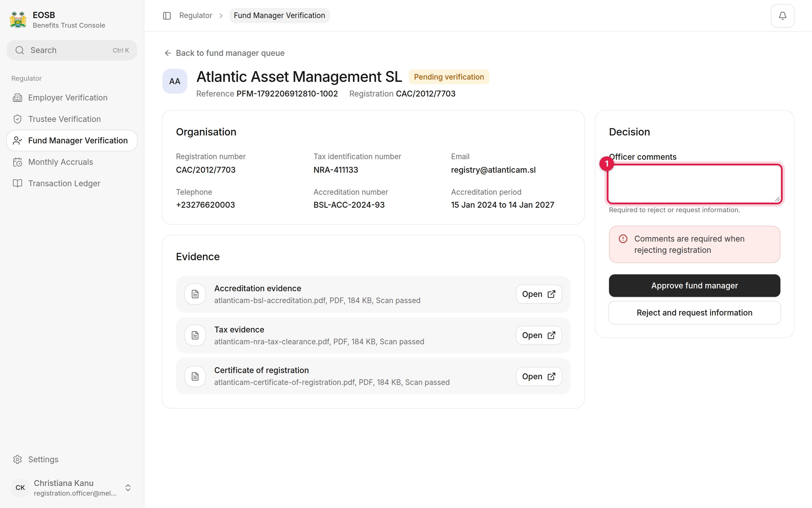812x508 pixels.
Task: Click the Pending verification badge
Action: (x=449, y=77)
